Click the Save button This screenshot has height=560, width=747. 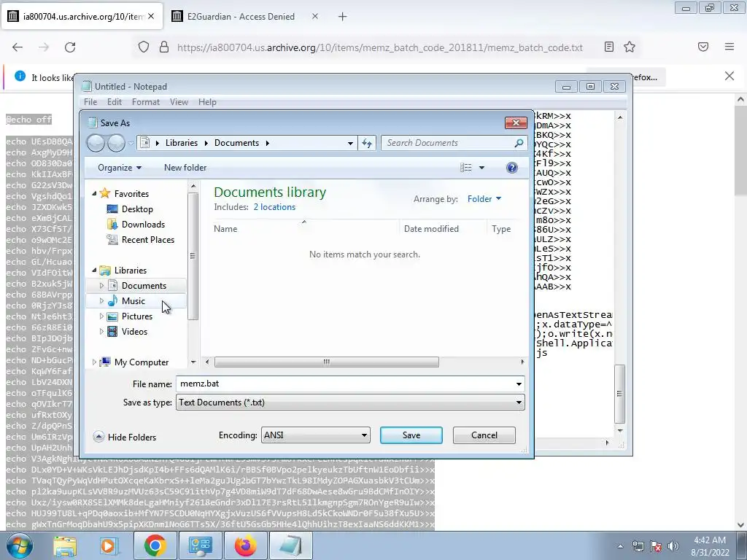coord(411,435)
